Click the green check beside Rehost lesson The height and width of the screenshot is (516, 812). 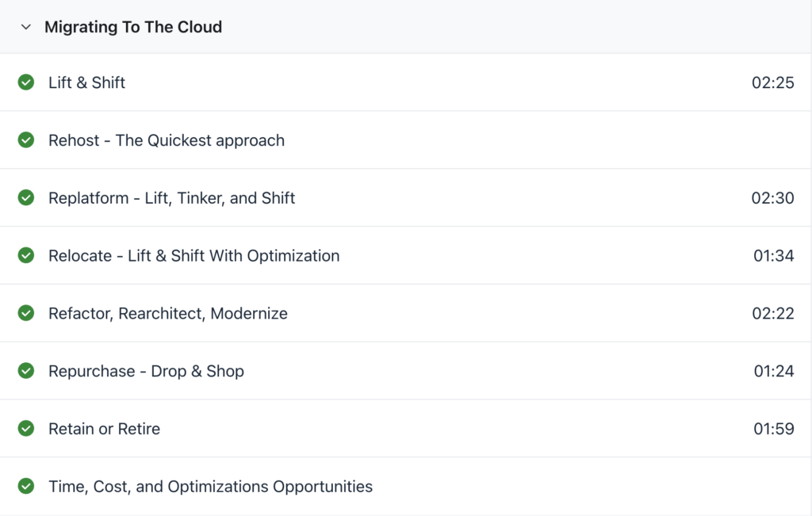(26, 140)
